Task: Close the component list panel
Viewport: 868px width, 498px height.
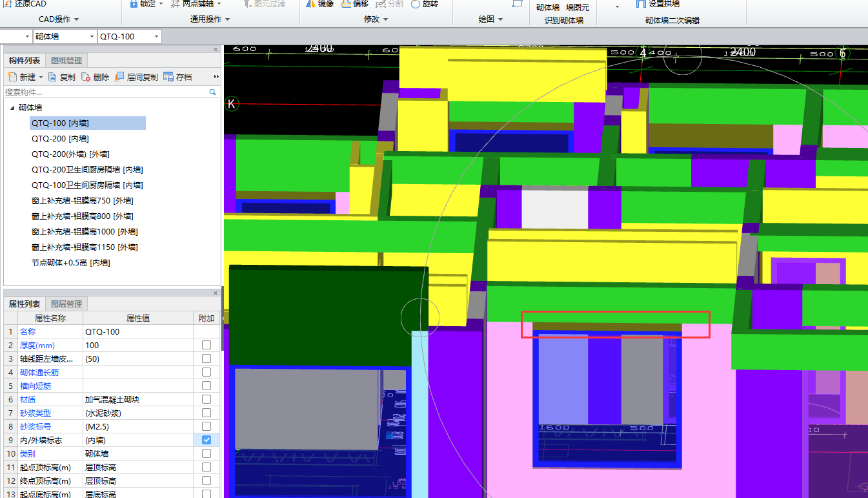Action: click(216, 50)
